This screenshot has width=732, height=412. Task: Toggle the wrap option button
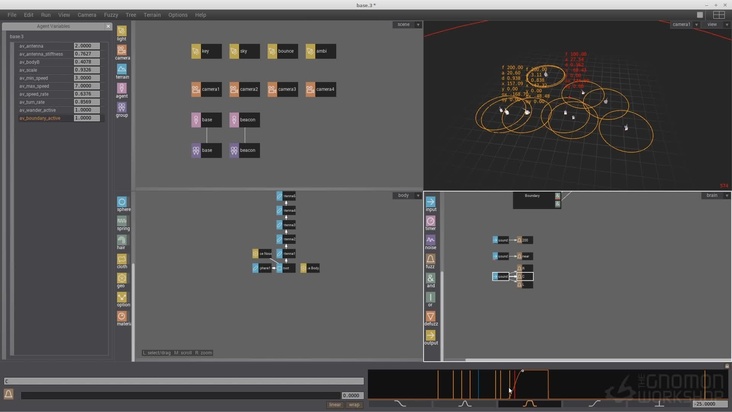tap(353, 404)
